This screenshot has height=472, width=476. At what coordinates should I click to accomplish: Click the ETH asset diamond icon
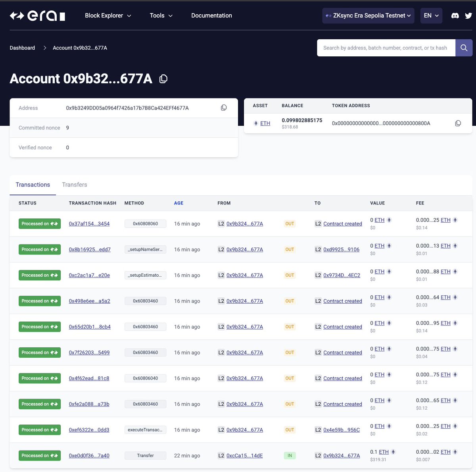[256, 123]
